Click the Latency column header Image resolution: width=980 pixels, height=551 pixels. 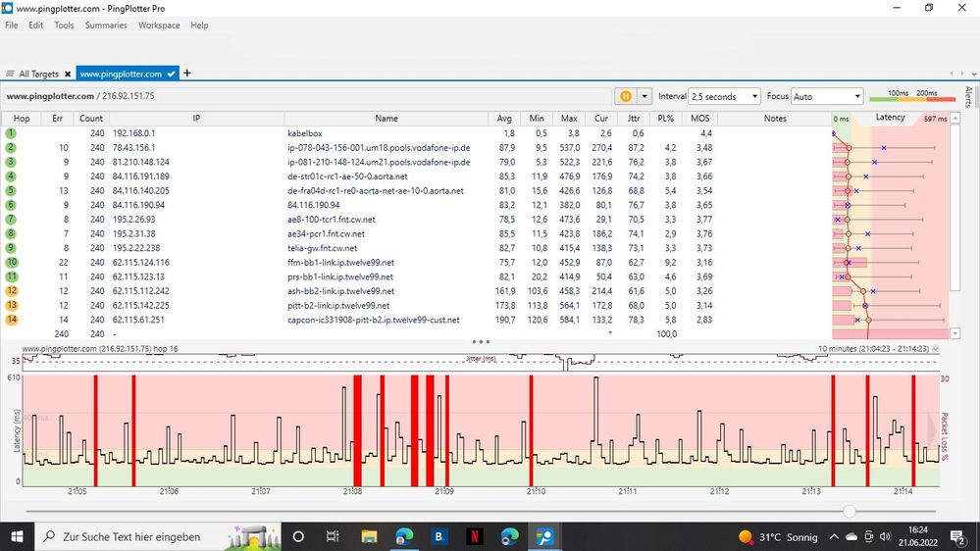[890, 118]
